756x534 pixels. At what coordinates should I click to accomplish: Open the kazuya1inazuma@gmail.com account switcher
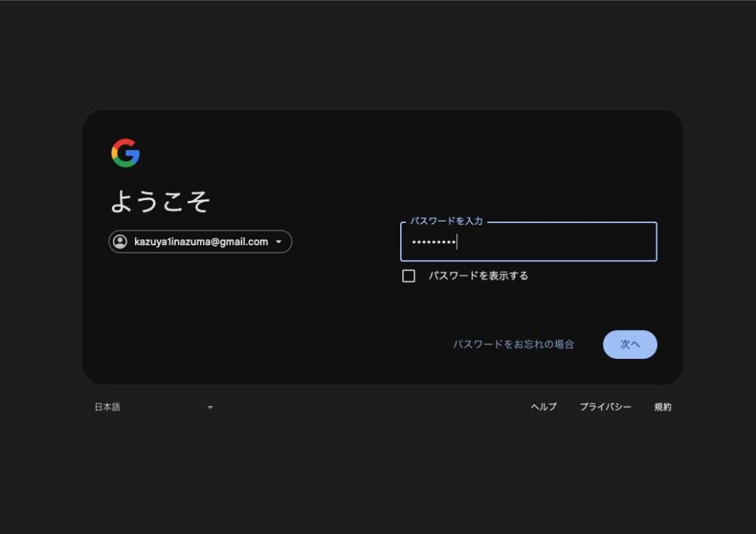pyautogui.click(x=200, y=242)
